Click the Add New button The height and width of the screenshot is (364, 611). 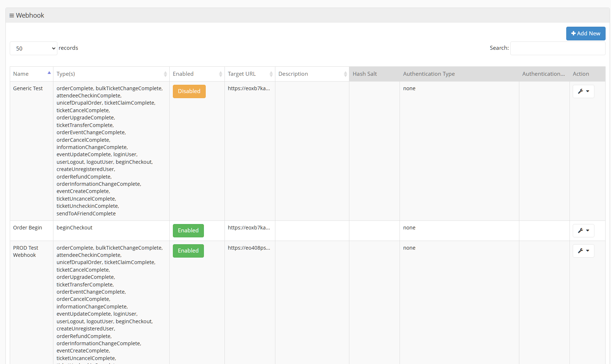[x=586, y=34]
